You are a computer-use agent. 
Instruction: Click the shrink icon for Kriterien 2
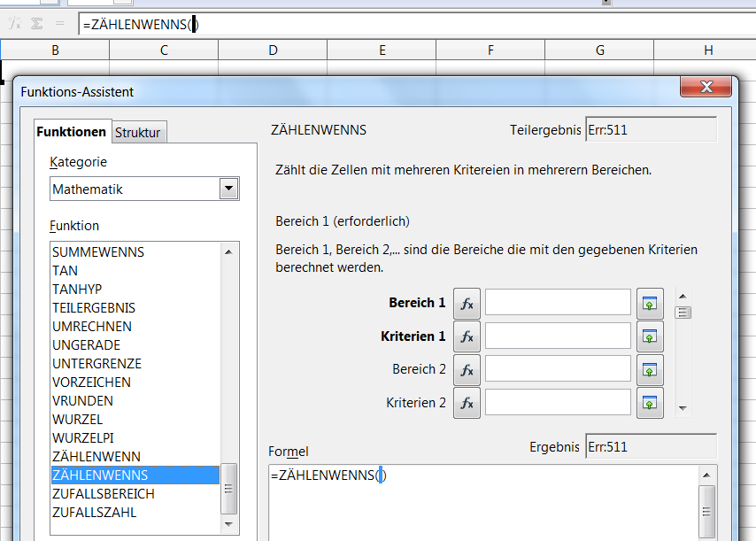pyautogui.click(x=650, y=403)
